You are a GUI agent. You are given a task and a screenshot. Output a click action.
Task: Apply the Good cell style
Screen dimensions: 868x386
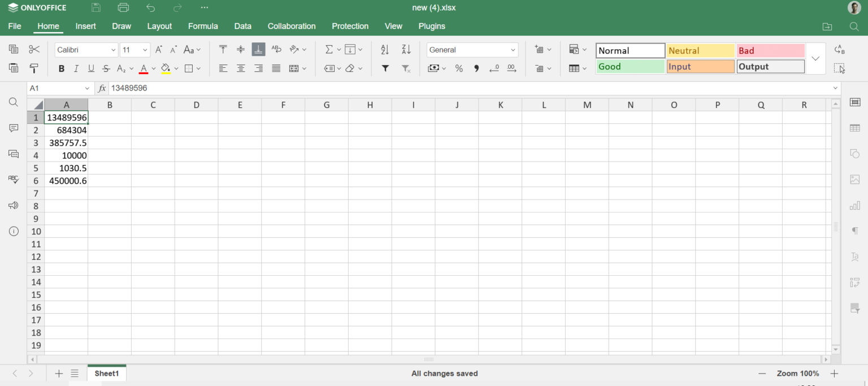click(630, 67)
